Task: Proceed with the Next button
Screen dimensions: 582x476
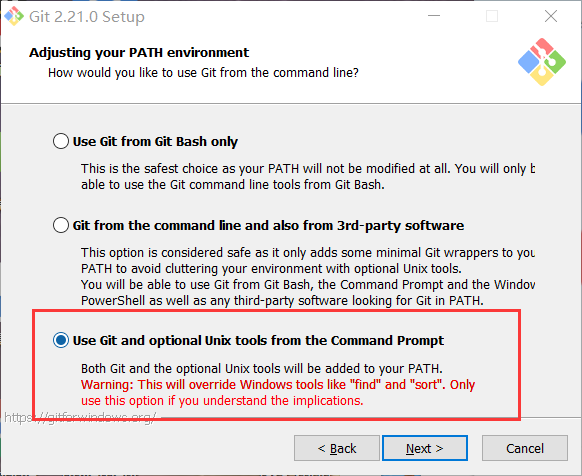Action: coord(425,448)
